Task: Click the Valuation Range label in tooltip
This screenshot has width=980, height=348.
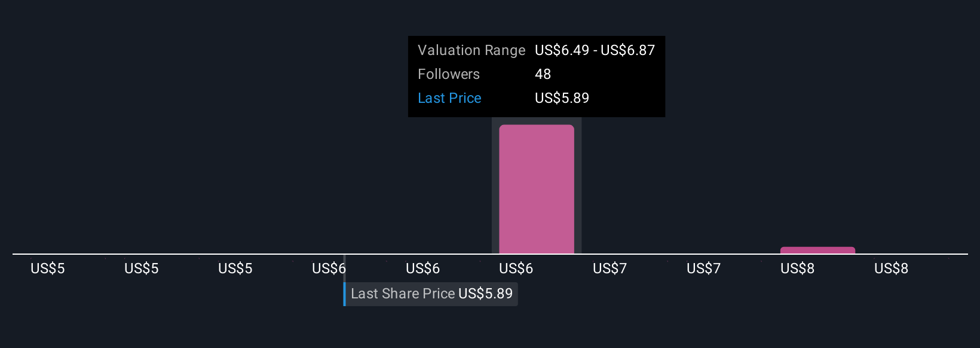Action: (471, 50)
